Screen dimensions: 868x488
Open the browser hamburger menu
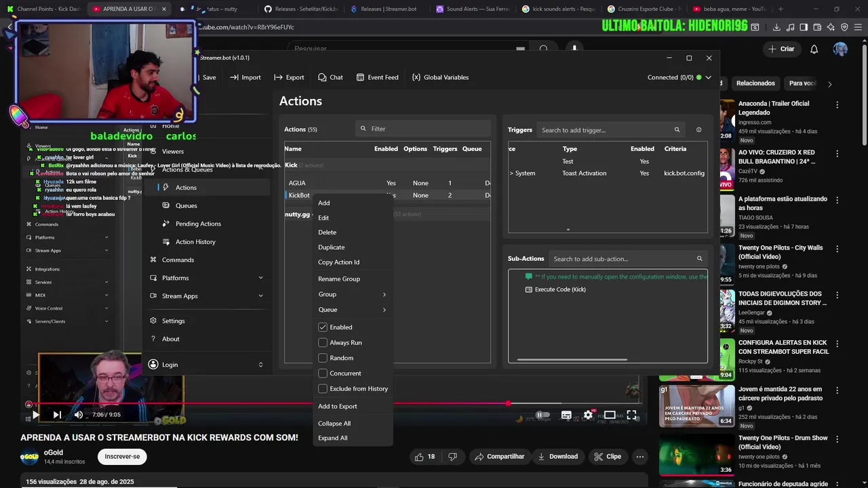click(858, 27)
